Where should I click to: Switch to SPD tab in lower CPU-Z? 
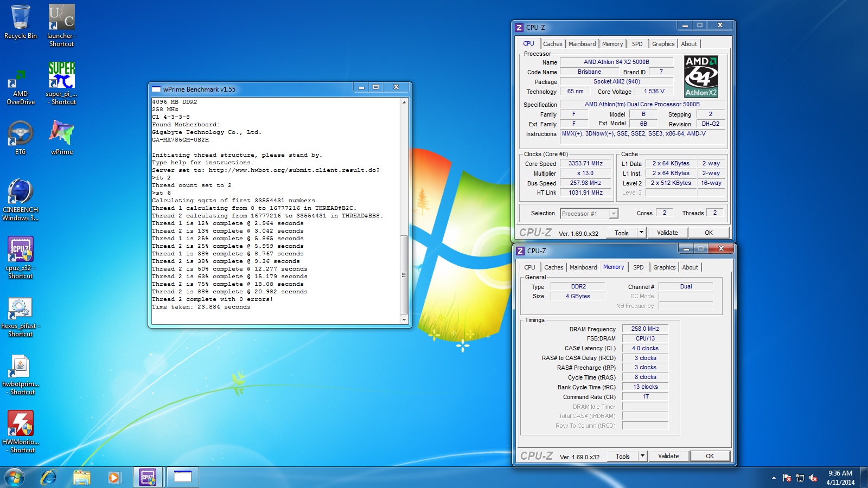coord(639,267)
